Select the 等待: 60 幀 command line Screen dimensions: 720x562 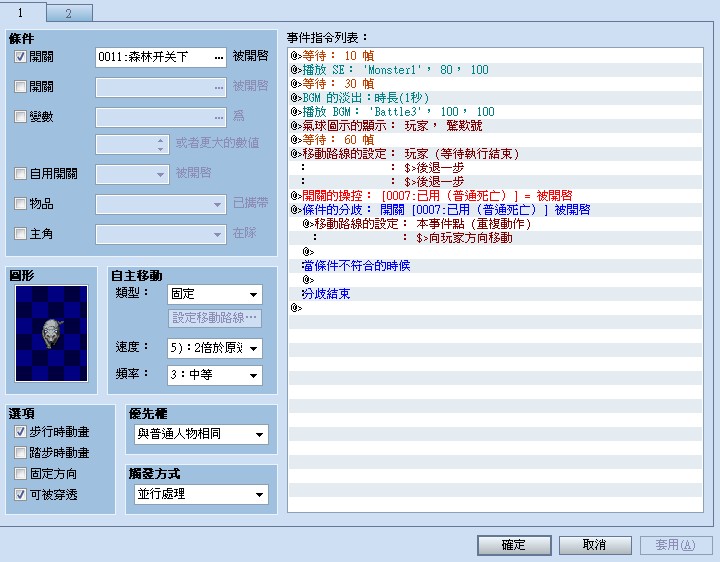tap(495, 140)
